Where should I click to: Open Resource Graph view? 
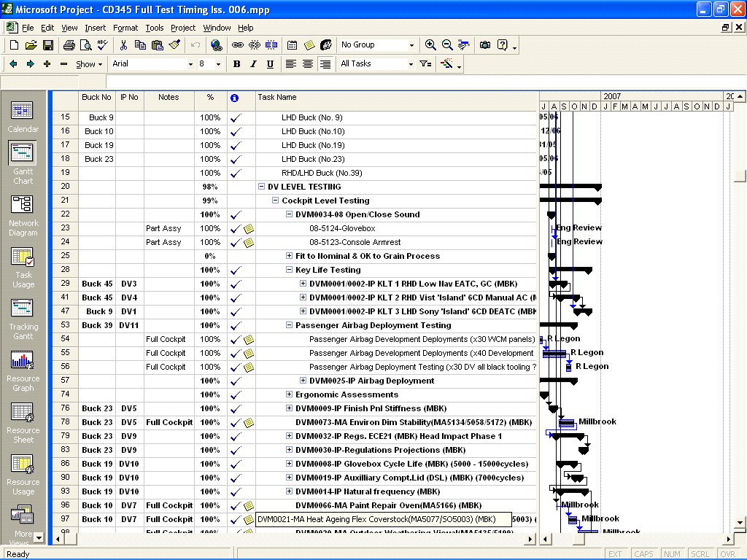[x=23, y=371]
